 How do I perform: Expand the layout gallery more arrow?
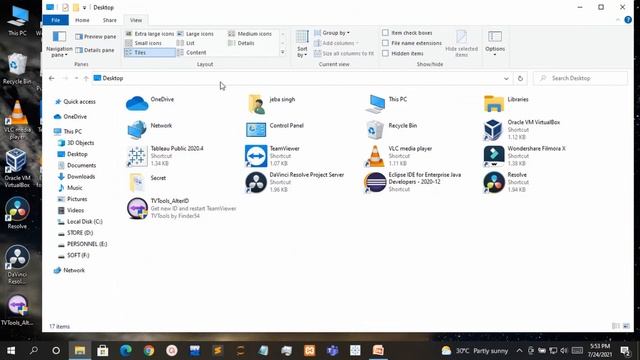282,52
